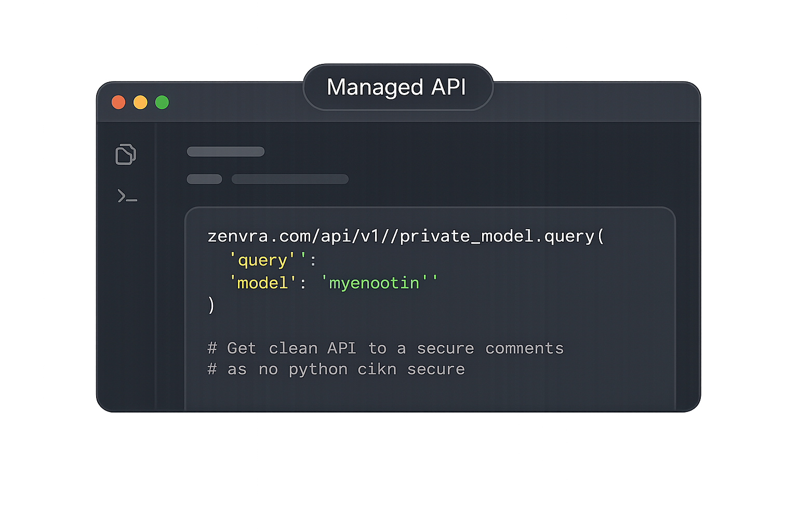Open the terminal prompt icon
Image resolution: width=798 pixels, height=532 pixels.
point(127,196)
